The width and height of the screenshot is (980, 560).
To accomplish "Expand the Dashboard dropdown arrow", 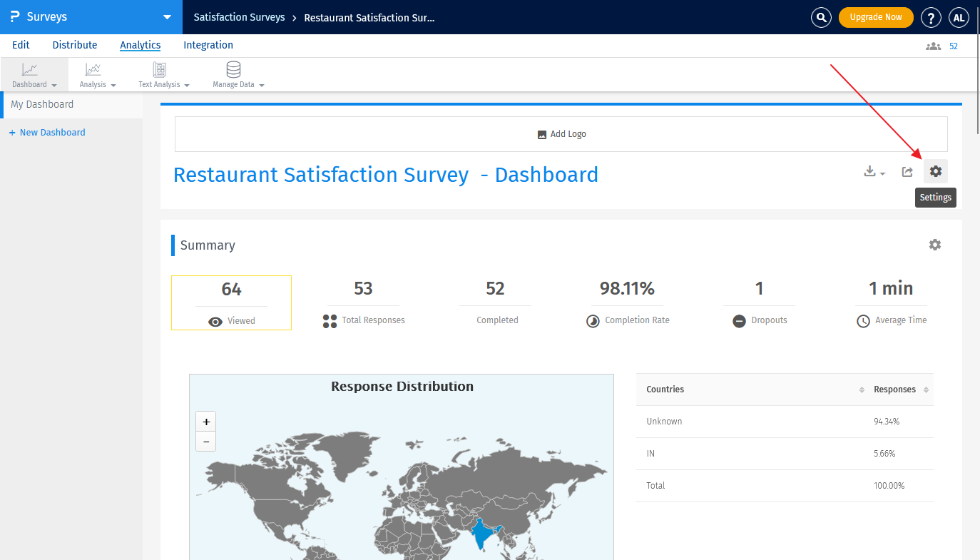I will [x=55, y=84].
